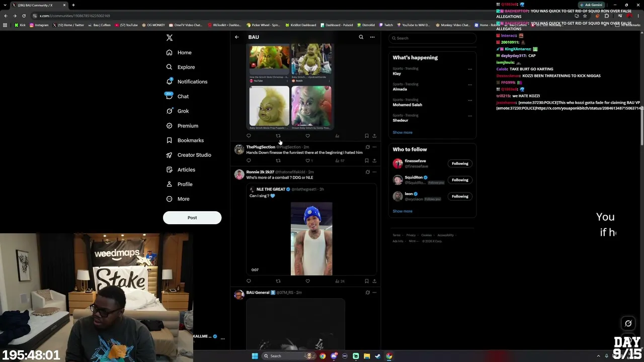The height and width of the screenshot is (362, 644).
Task: Click the X Search input field
Action: click(x=432, y=38)
